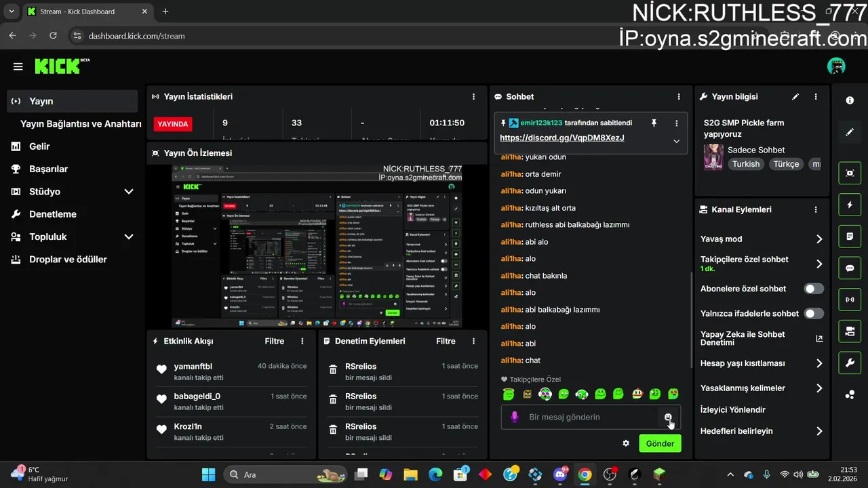Edit stream info with pencil icon

click(x=795, y=97)
